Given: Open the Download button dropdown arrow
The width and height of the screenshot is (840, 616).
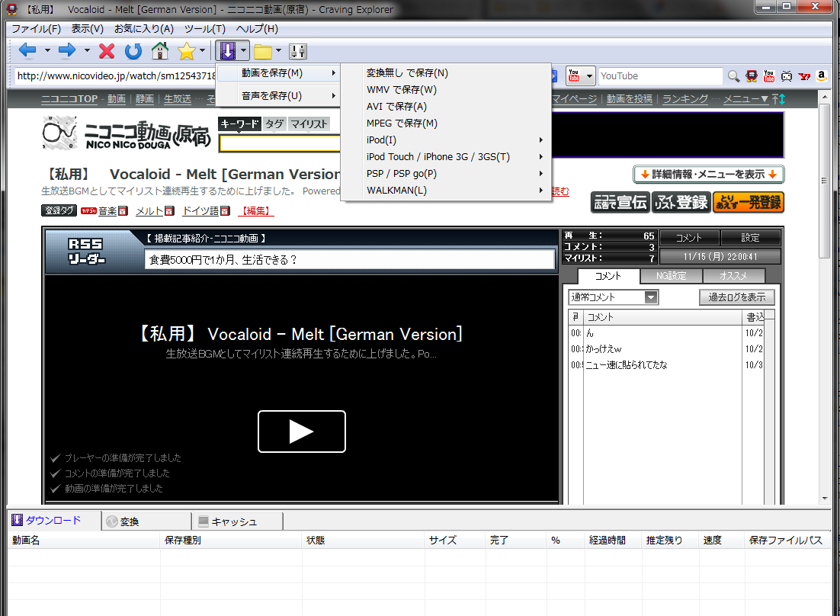Looking at the screenshot, I should tap(243, 51).
